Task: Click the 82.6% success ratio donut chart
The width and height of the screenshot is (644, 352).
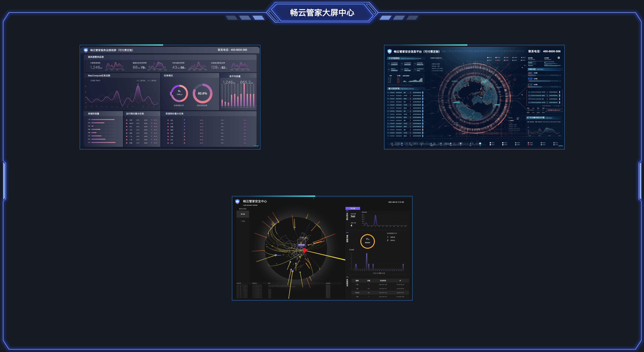Action: (203, 93)
